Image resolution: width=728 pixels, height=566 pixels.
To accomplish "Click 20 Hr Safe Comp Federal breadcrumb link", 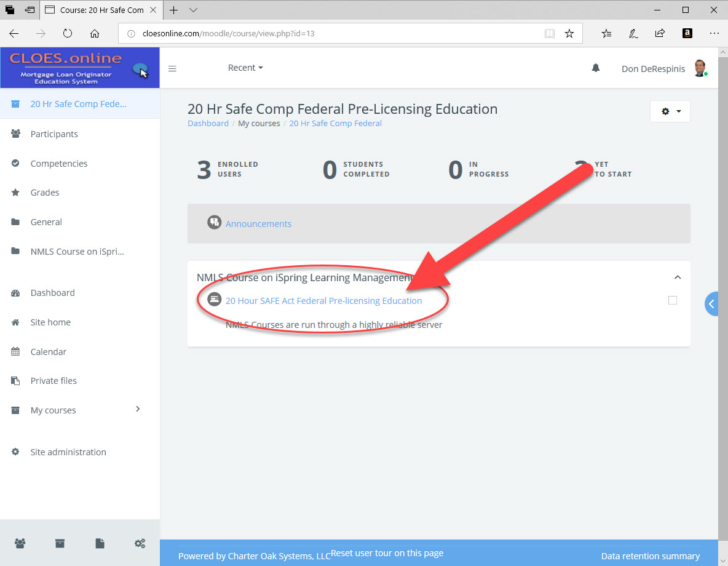I will pos(335,123).
